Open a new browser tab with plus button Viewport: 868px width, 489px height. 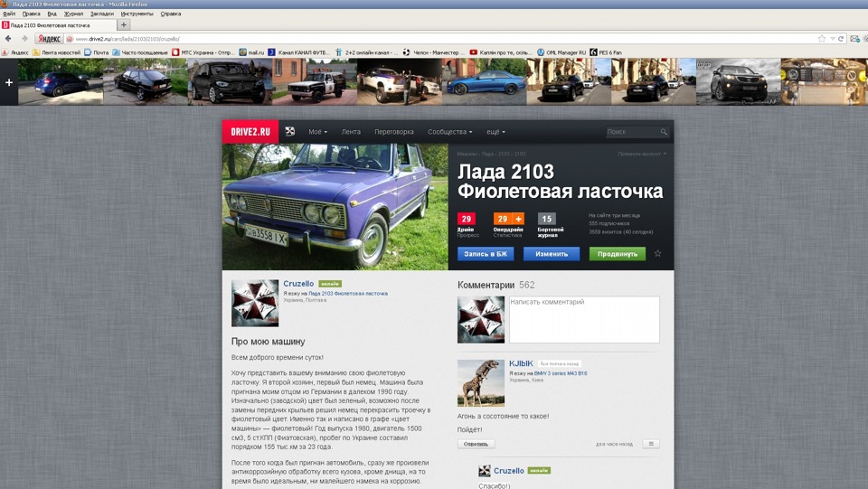[124, 25]
